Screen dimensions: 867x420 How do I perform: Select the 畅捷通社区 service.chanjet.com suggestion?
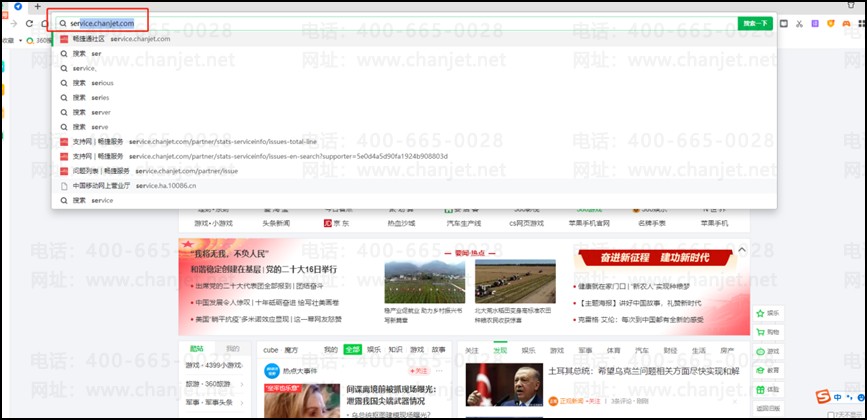[414, 39]
